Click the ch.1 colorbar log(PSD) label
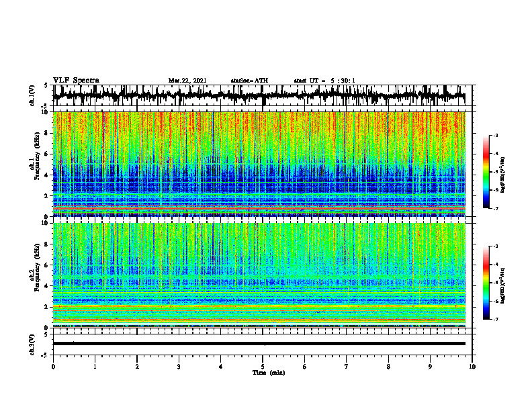 [x=502, y=175]
